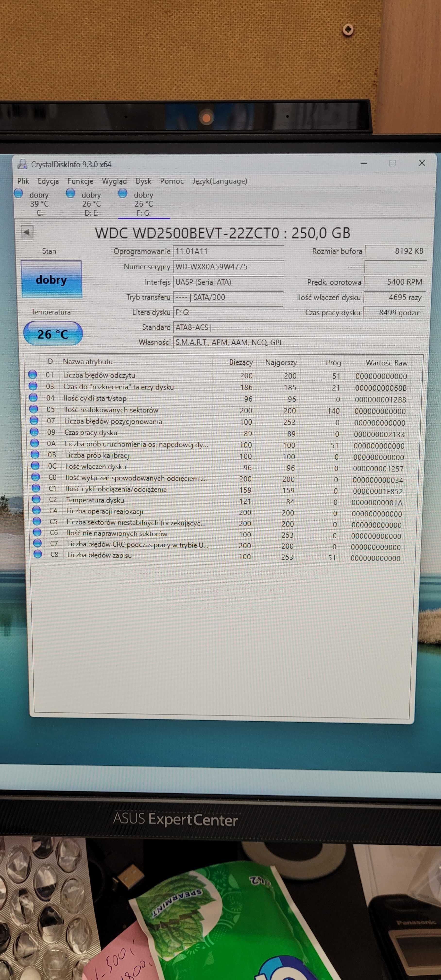Viewport: 441px width, 980px height.
Task: Select the F: G: drive tab
Action: point(144,204)
